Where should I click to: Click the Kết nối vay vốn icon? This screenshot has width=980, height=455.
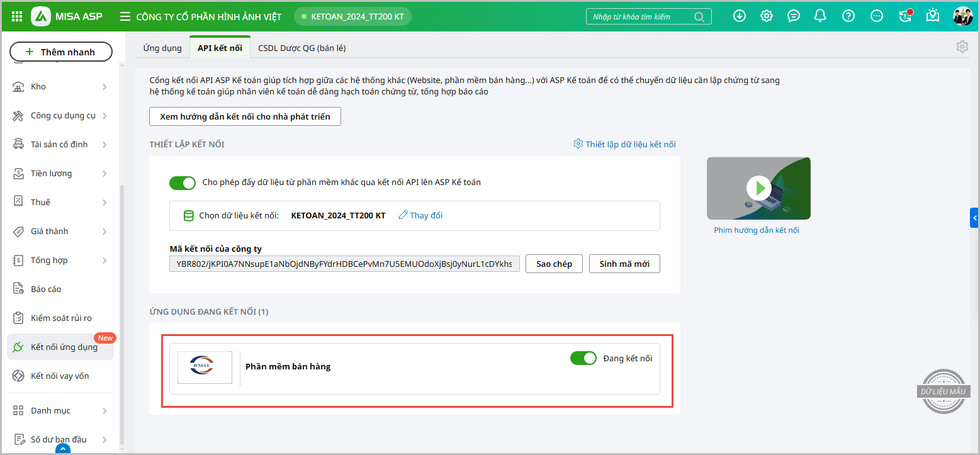[x=19, y=376]
